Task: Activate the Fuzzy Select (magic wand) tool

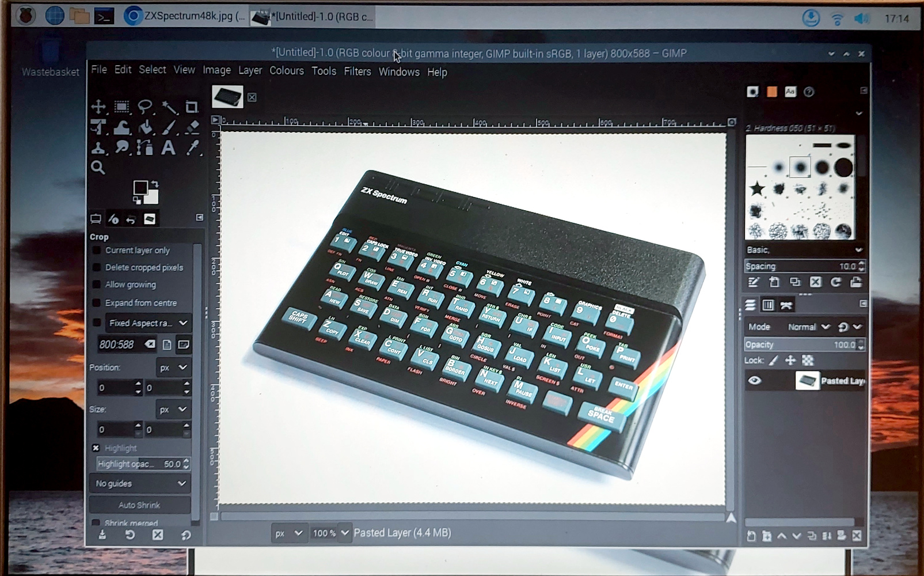Action: 169,107
